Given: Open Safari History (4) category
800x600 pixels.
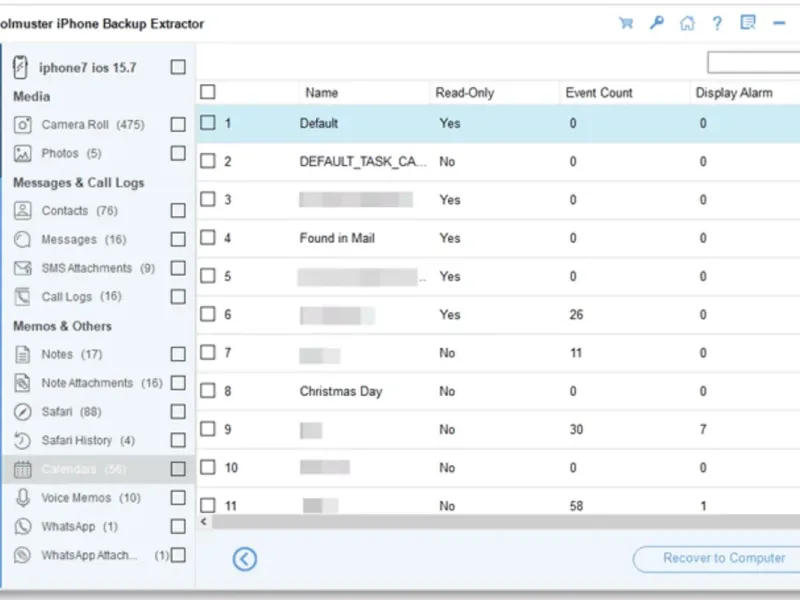Looking at the screenshot, I should coord(88,440).
